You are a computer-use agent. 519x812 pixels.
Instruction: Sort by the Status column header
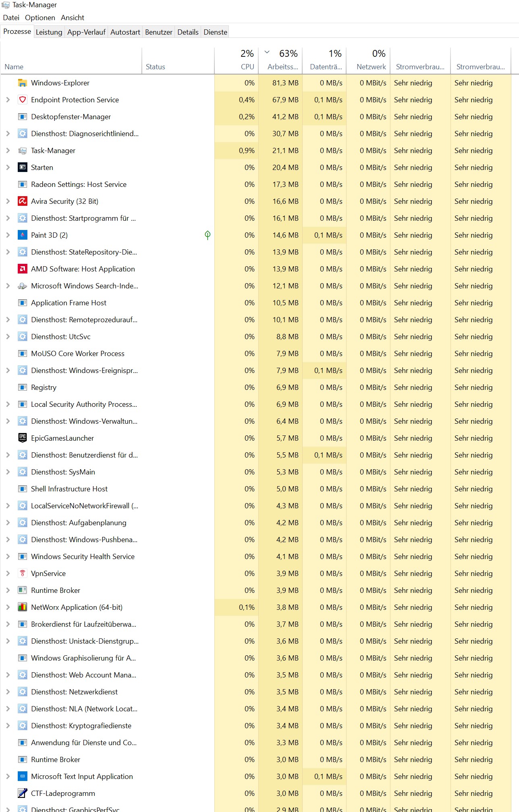tap(178, 61)
